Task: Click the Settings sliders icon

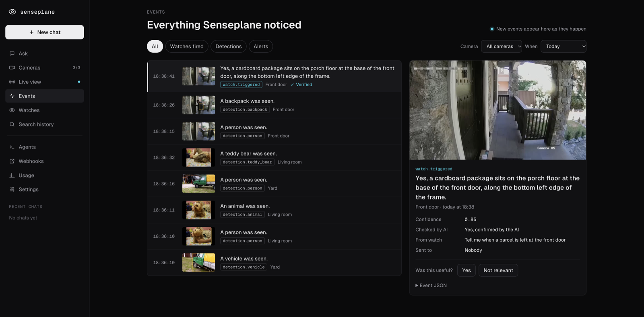Action: (12, 189)
